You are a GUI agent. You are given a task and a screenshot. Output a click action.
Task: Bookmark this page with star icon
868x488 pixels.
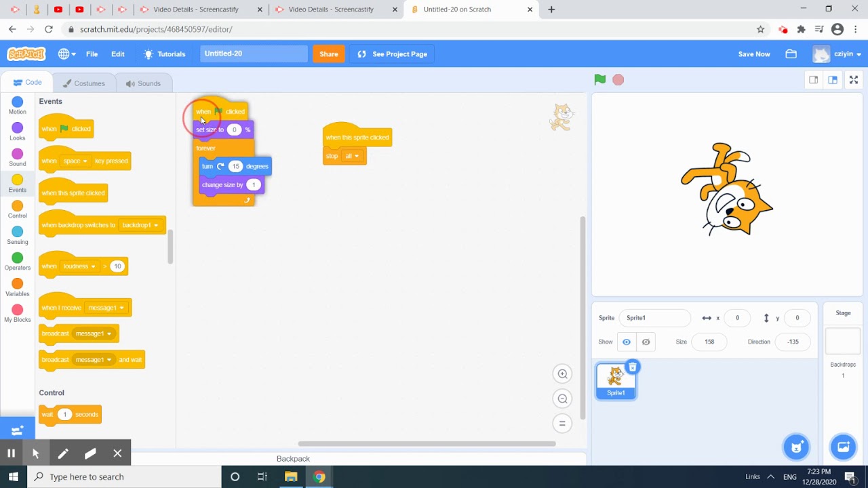(x=760, y=29)
